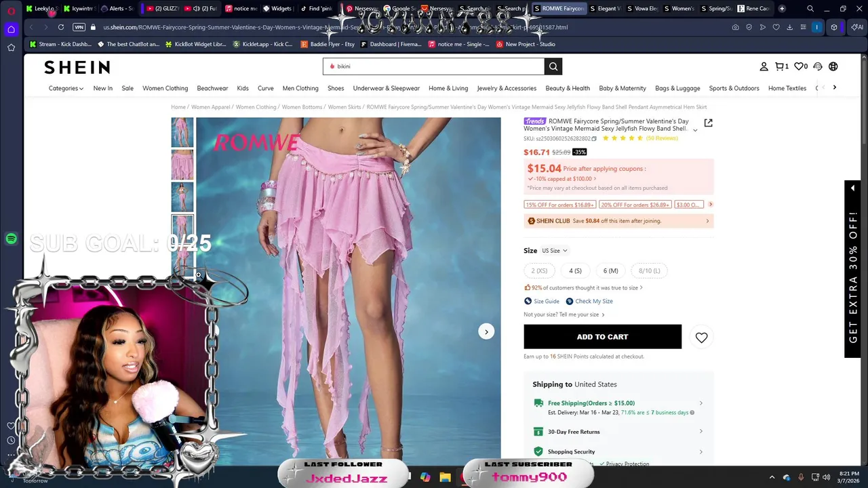
Task: Select the first product thumbnail
Action: [x=182, y=132]
